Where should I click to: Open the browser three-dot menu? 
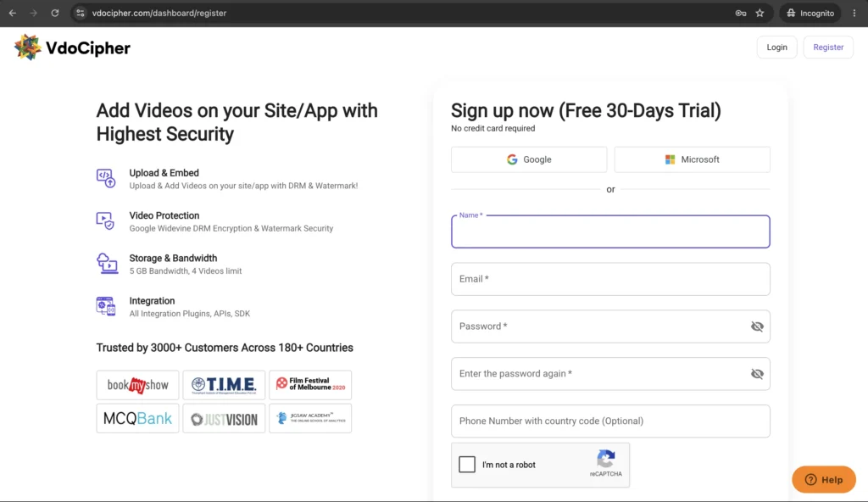pos(854,13)
